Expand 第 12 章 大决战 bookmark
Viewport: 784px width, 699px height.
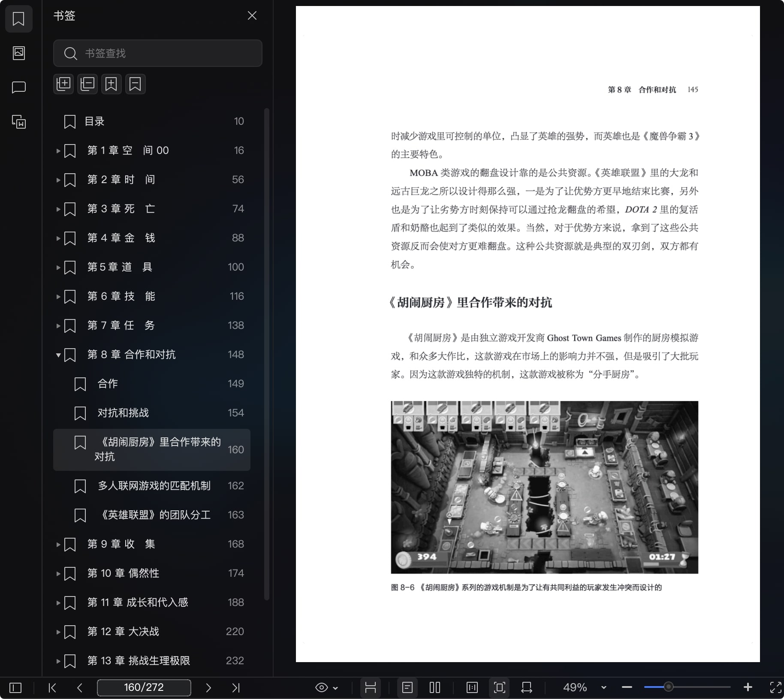pos(58,632)
